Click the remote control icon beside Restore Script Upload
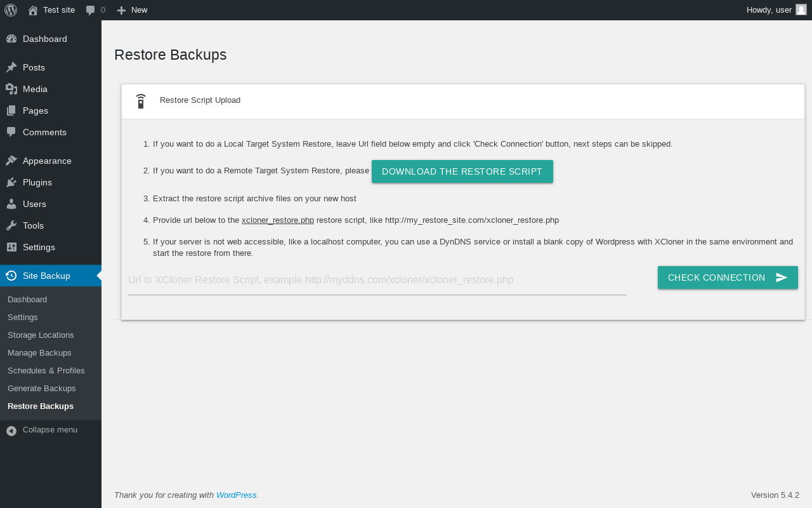This screenshot has width=812, height=508. coord(141,101)
